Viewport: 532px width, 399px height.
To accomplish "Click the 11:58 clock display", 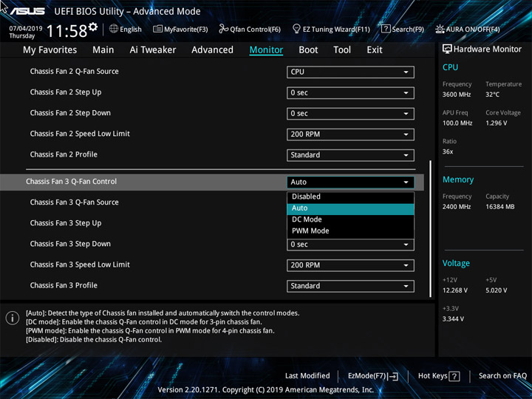I will [66, 31].
